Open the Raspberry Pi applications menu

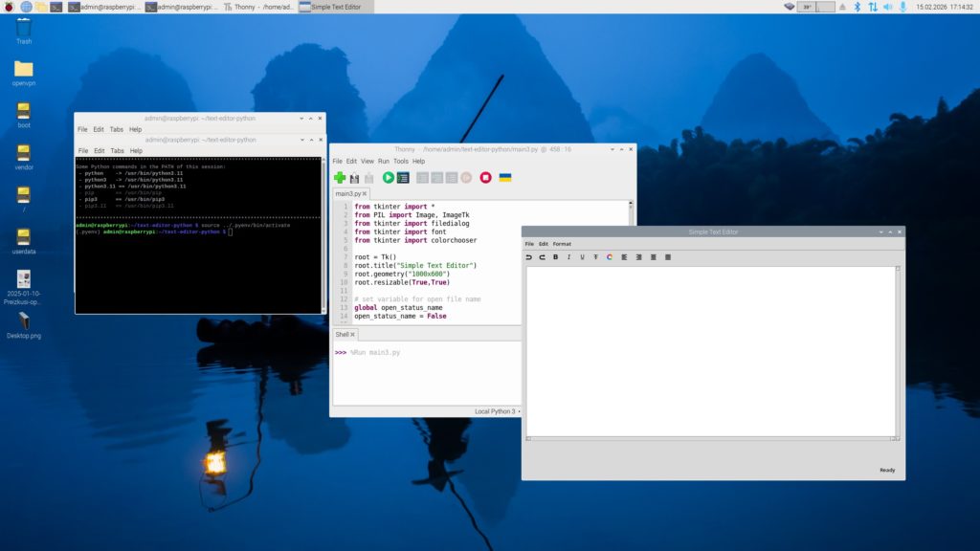[x=9, y=7]
